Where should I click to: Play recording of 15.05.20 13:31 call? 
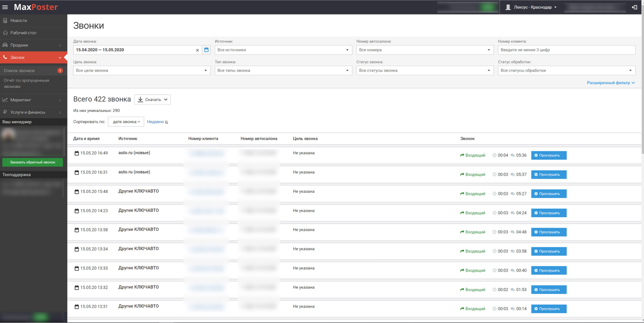point(549,308)
